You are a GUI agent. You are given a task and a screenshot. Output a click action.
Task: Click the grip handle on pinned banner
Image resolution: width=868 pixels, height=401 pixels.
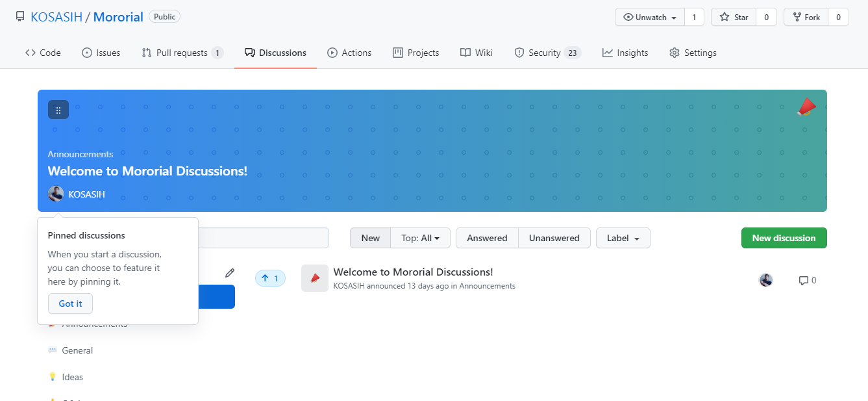(x=58, y=110)
